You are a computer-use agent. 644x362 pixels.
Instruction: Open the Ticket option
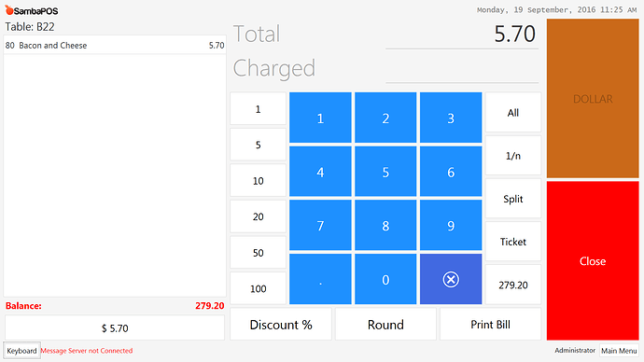513,242
